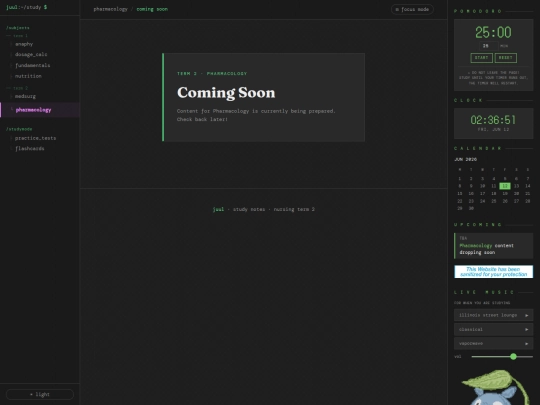Switch to light theme
Screen dimensions: 540x405
point(40,394)
